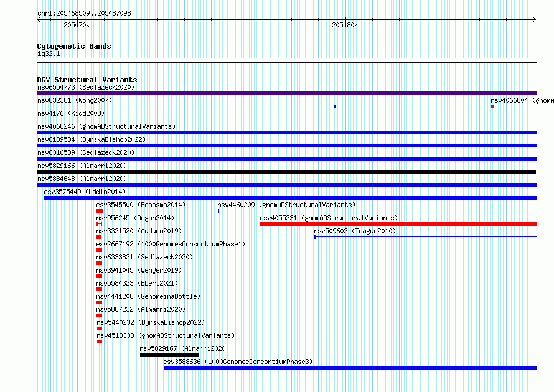
Task: Click the small red nsv4066804 marker
Action: pyautogui.click(x=492, y=106)
